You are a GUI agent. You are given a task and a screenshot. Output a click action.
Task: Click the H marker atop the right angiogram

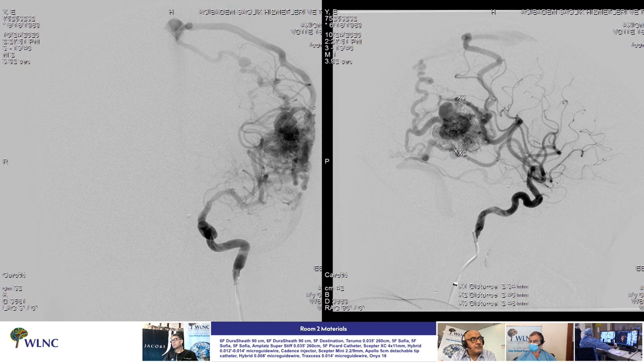click(x=493, y=12)
